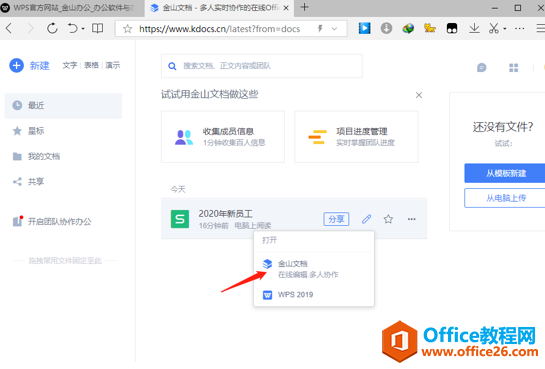The image size is (545, 369).
Task: Expand the scissors tool dropdown arrow
Action: coord(505,29)
